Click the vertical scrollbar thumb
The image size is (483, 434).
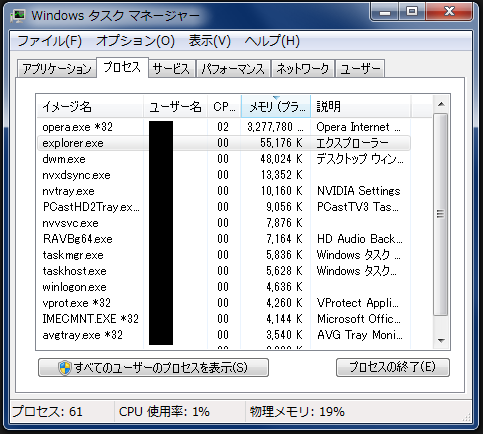pyautogui.click(x=441, y=214)
